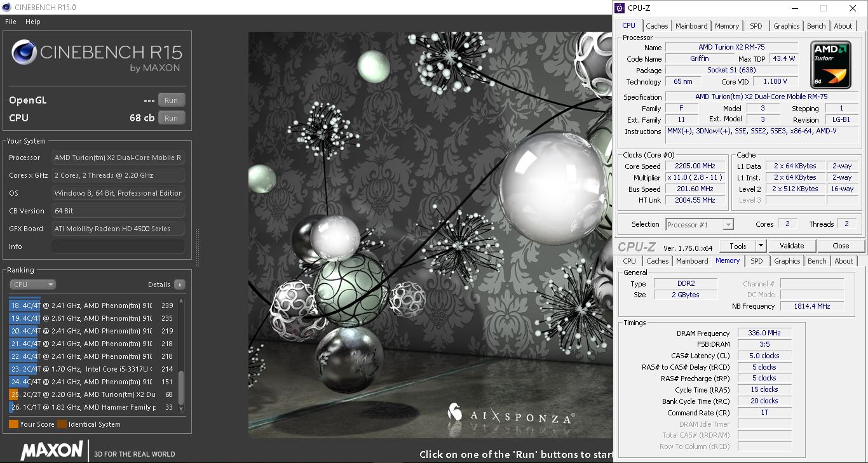Switch to Mainboard tab in upper CPU-Z
Screen dimensions: 868x463
click(691, 26)
